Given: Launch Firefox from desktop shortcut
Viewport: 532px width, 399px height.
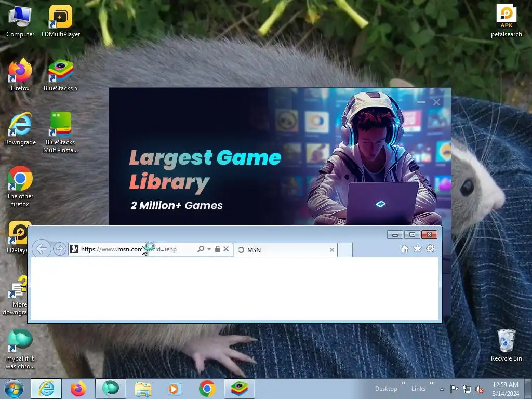Looking at the screenshot, I should [x=20, y=75].
